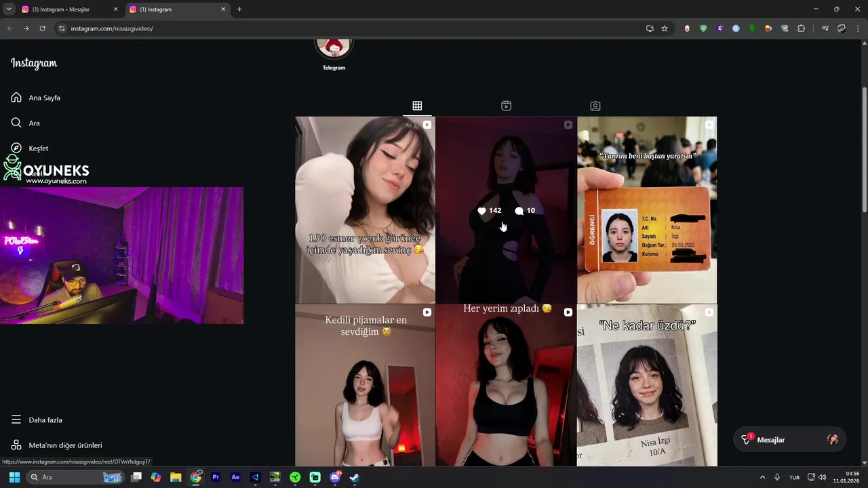Viewport: 868px width, 488px height.
Task: Click the blue magnifier extension icon
Action: tap(736, 28)
